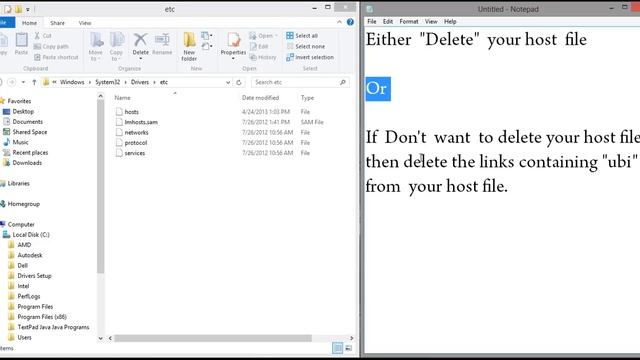Open the quick access toolbar customize dropdown
640x360 pixels.
tap(28, 9)
